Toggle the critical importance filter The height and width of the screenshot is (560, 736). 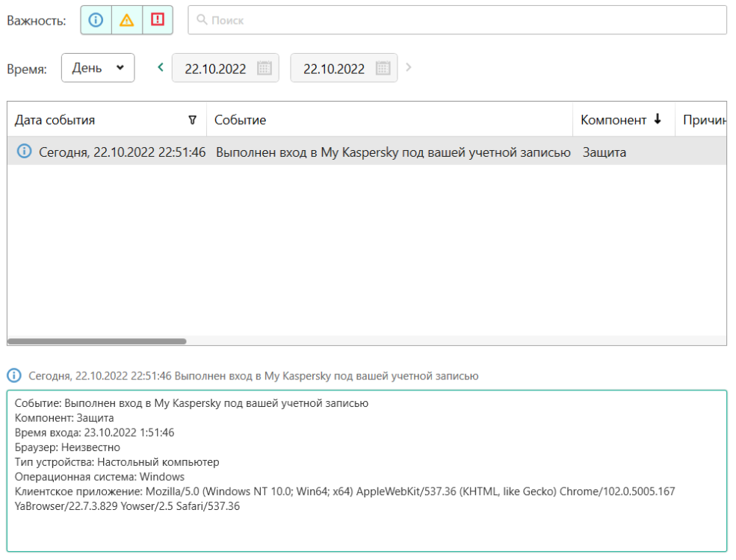click(x=158, y=20)
